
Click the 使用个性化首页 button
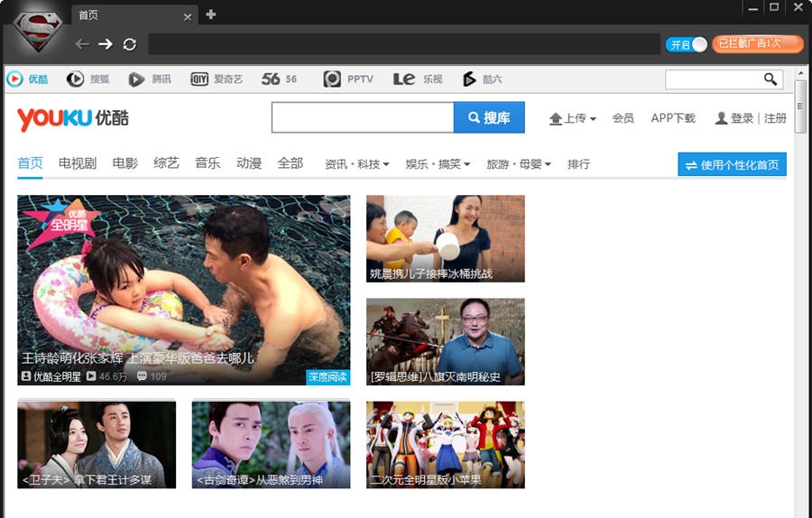click(732, 164)
